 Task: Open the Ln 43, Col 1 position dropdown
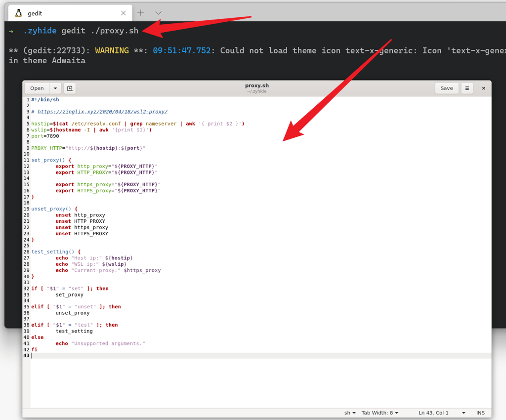coord(442,413)
